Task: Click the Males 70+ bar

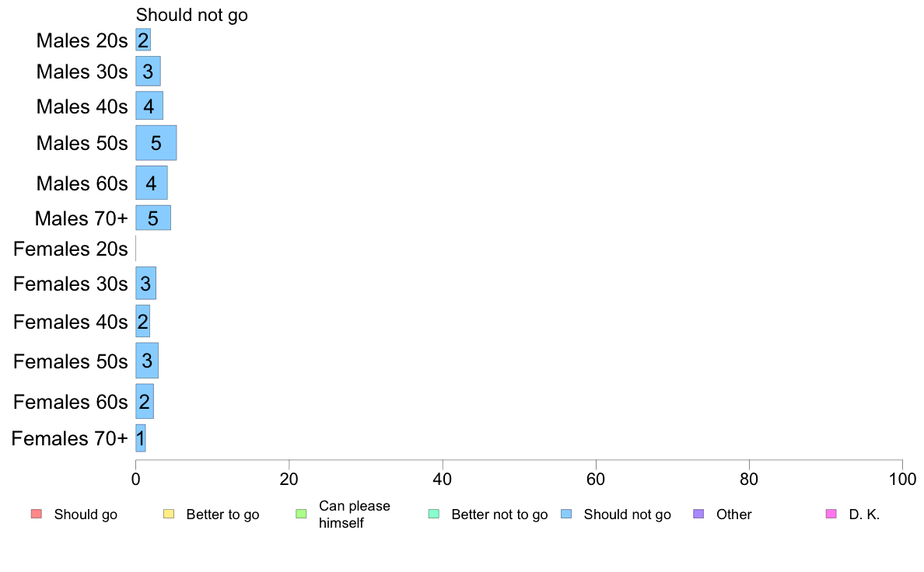Action: (x=153, y=218)
